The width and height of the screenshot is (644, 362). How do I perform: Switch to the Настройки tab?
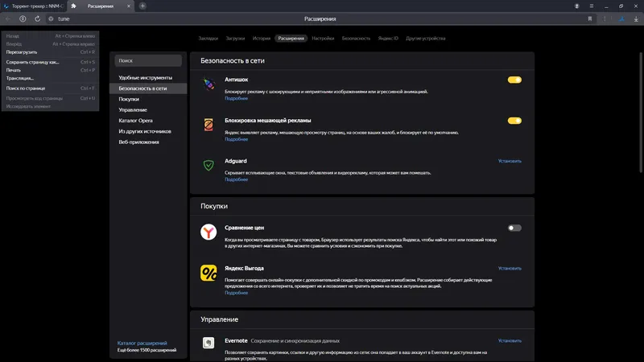[323, 38]
